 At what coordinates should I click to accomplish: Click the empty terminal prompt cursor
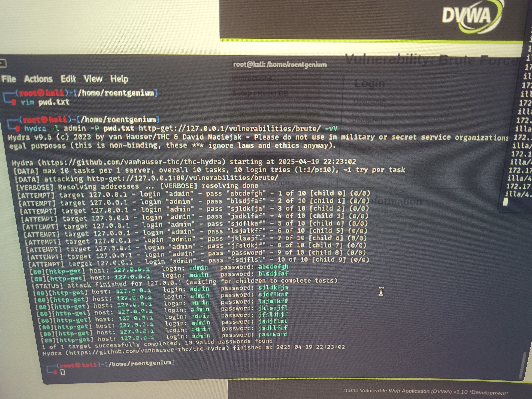coord(63,372)
